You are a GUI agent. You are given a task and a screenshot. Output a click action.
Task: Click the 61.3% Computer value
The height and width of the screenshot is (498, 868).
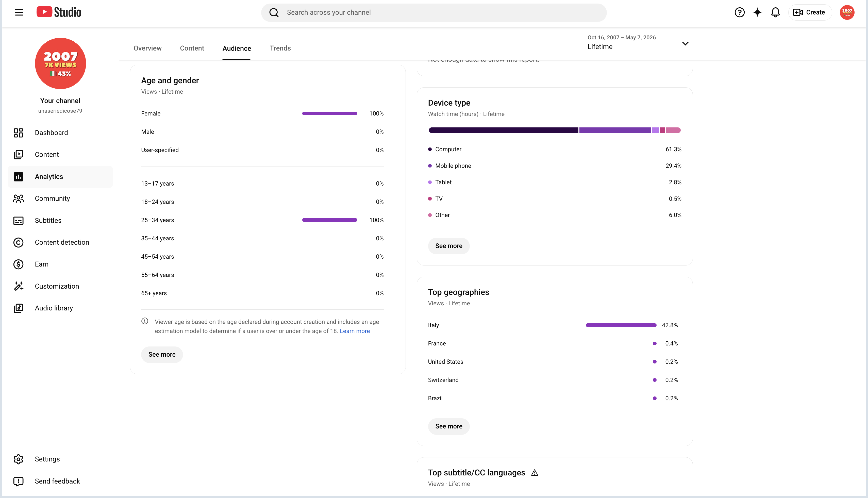click(x=673, y=150)
